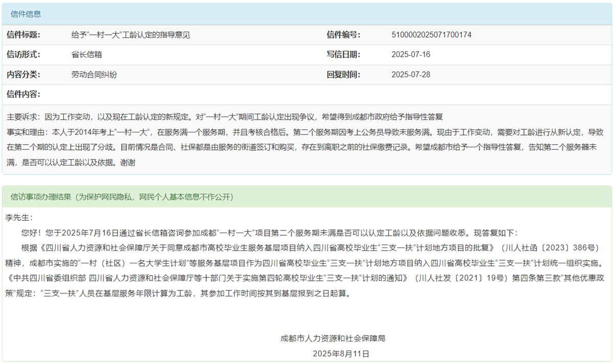Select the 写信日期 field label

point(343,55)
